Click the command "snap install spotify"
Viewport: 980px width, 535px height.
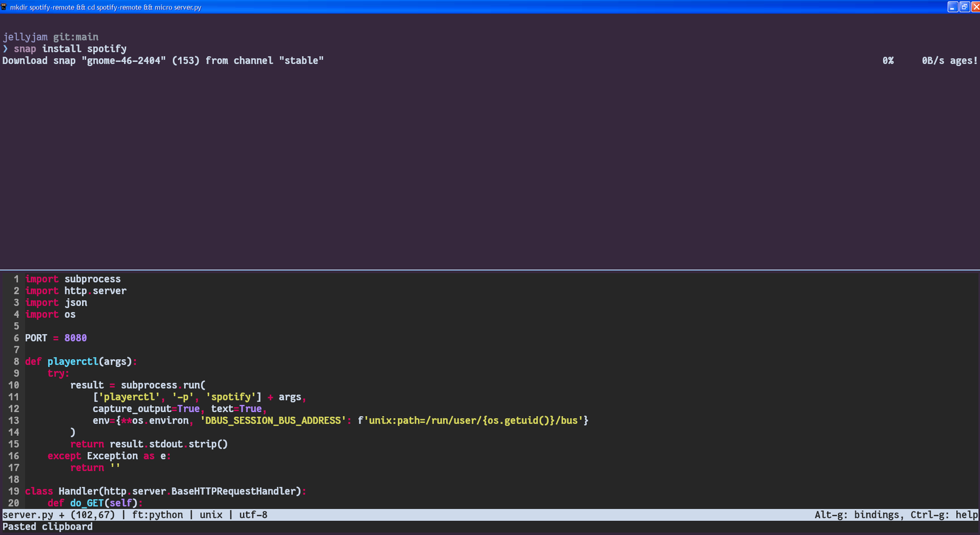(70, 49)
